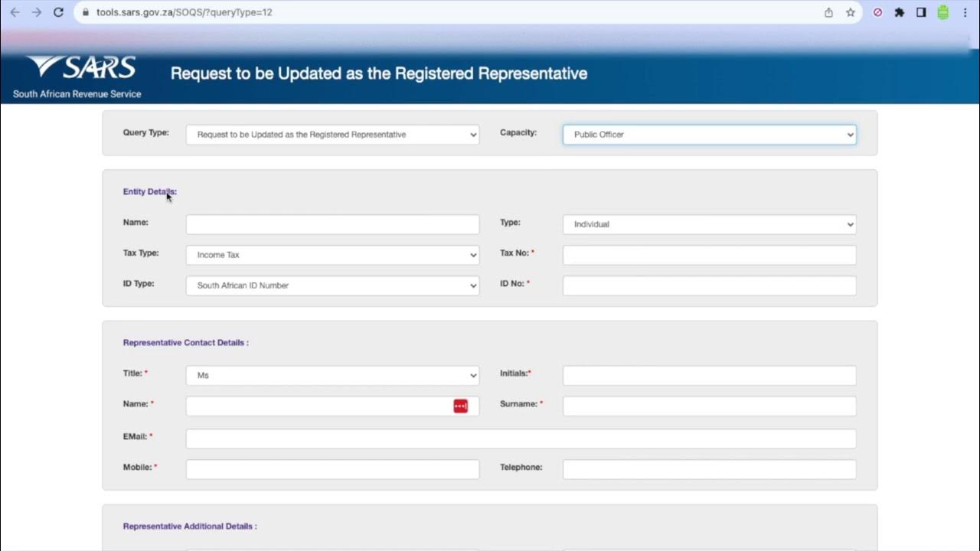This screenshot has width=980, height=551.
Task: Click the address bar URL
Action: 185,12
